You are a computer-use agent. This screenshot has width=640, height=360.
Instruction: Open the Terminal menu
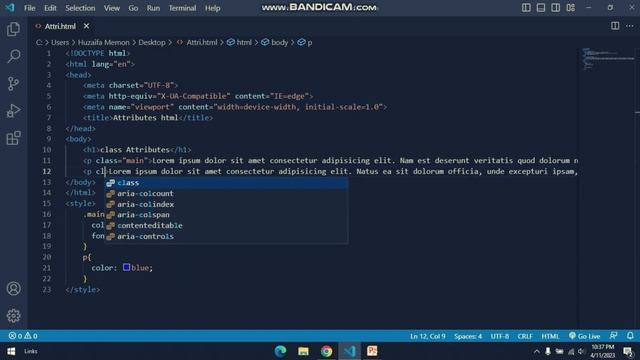coord(182,8)
